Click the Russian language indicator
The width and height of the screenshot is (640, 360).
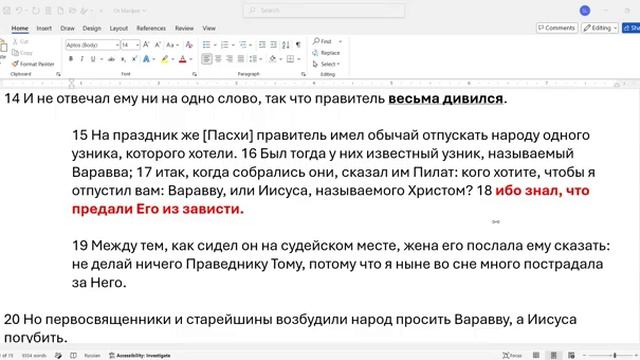pyautogui.click(x=92, y=356)
